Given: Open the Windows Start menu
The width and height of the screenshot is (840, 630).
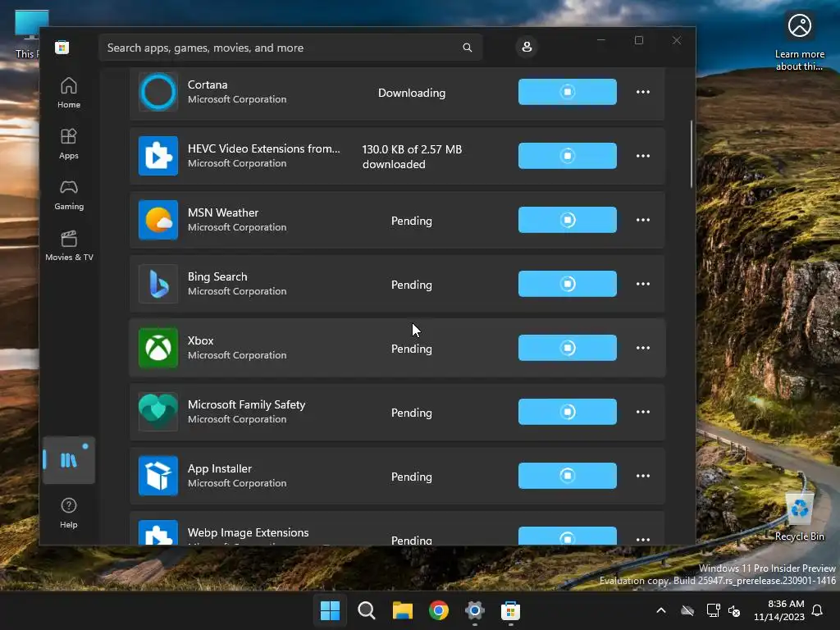Looking at the screenshot, I should (330, 610).
